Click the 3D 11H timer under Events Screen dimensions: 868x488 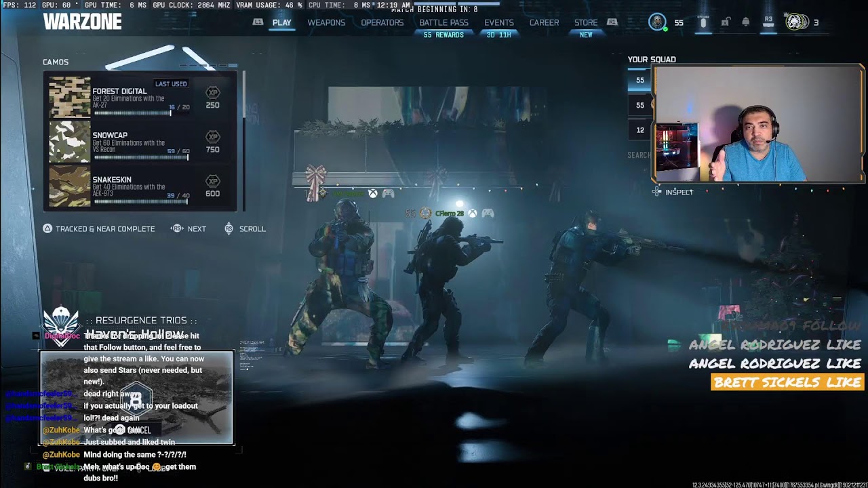[498, 35]
